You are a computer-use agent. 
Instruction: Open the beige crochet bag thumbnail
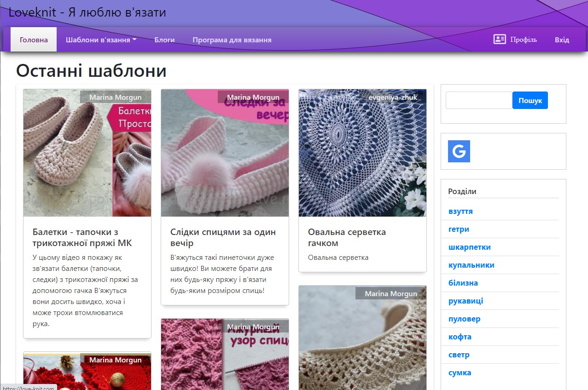pos(362,338)
